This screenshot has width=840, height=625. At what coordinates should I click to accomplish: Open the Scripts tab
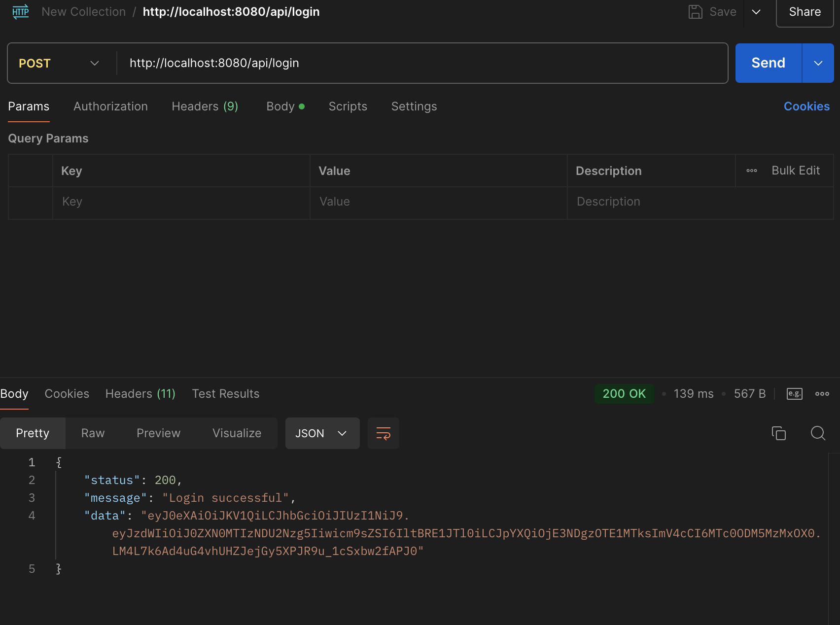348,106
